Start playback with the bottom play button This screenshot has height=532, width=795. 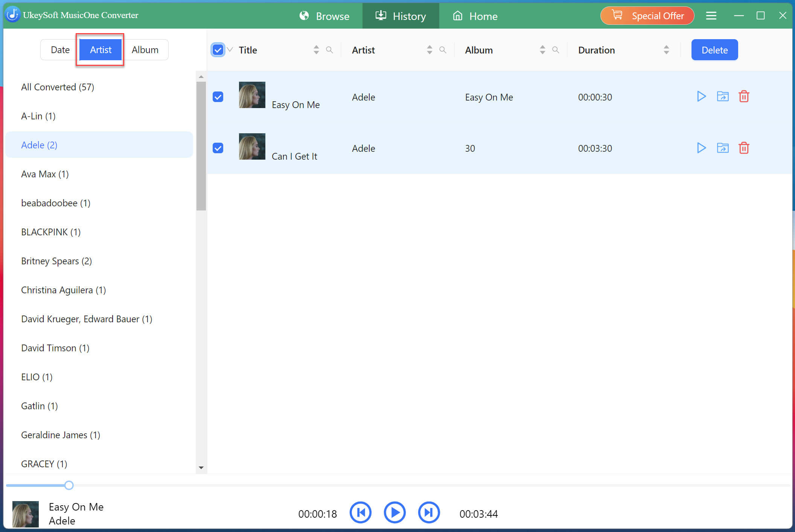[x=394, y=512]
